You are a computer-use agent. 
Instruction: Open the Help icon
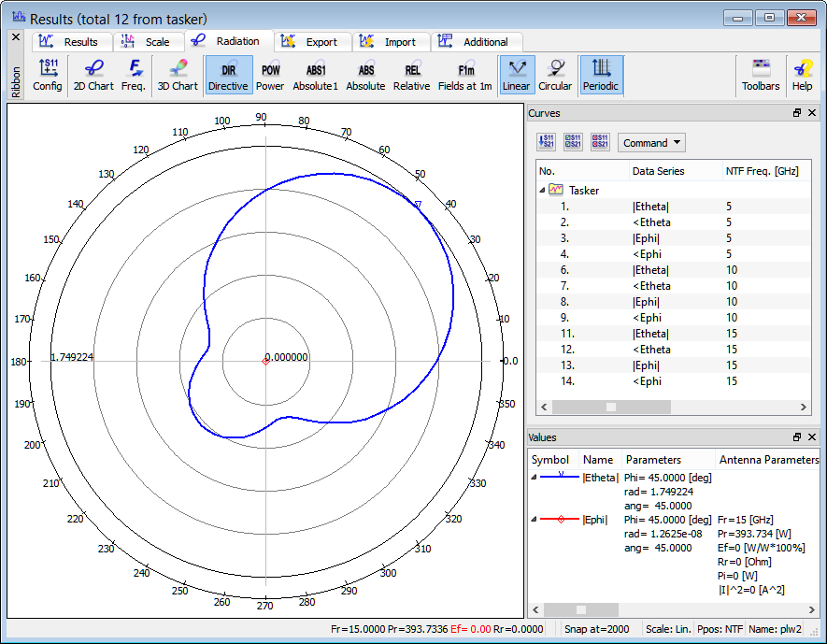802,75
